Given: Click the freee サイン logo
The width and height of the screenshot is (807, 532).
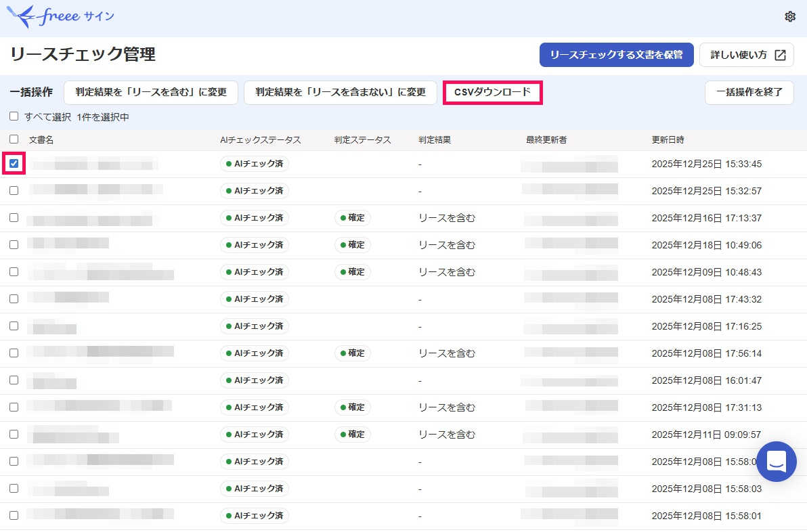Looking at the screenshot, I should [x=60, y=16].
